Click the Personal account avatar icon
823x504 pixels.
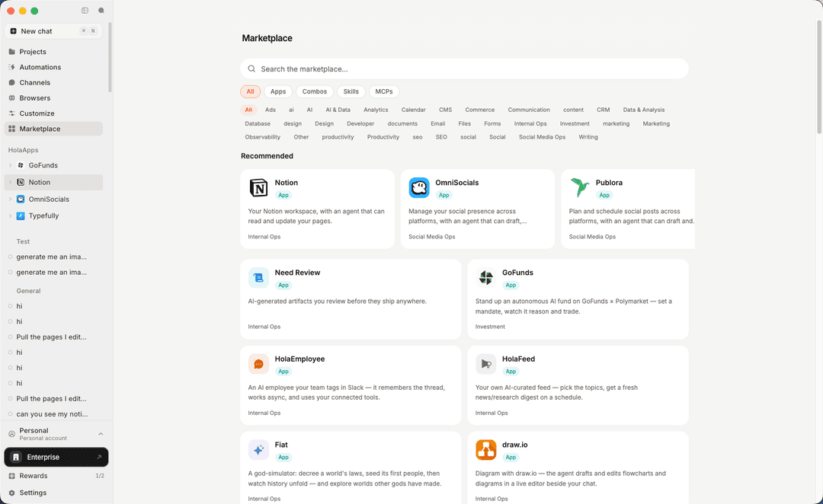pos(12,434)
